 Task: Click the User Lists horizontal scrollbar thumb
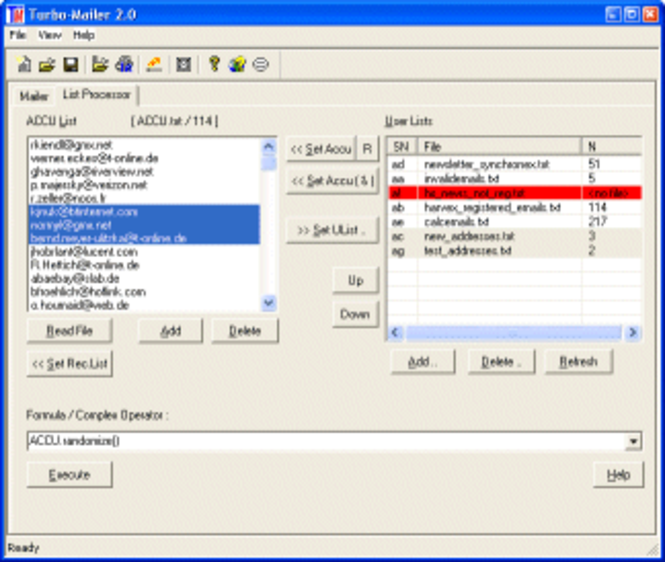pyautogui.click(x=513, y=332)
